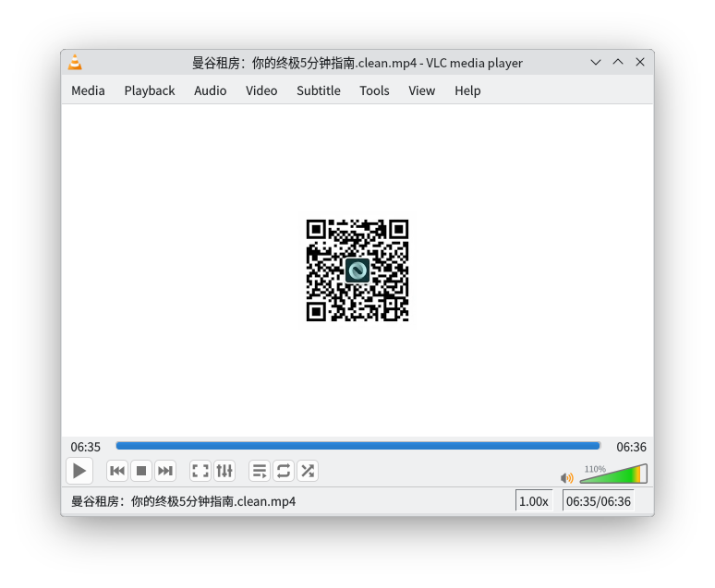Open the Tools menu
This screenshot has width=715, height=588.
pyautogui.click(x=374, y=90)
